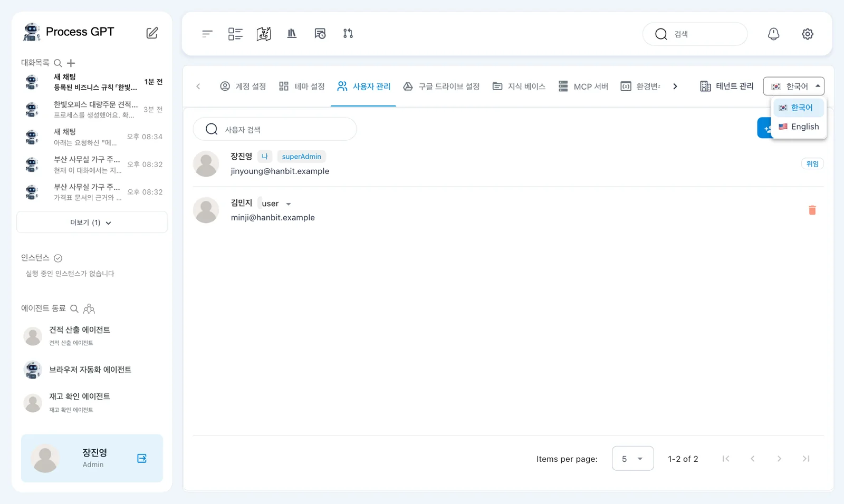Screen dimensions: 844x504
Task: Collapse the 한국어 language selector
Action: pos(793,86)
